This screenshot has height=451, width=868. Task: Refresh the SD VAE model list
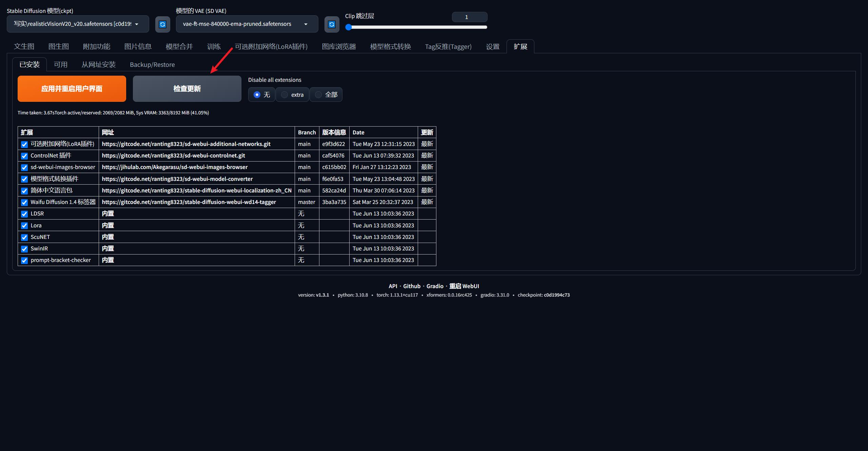tap(332, 24)
